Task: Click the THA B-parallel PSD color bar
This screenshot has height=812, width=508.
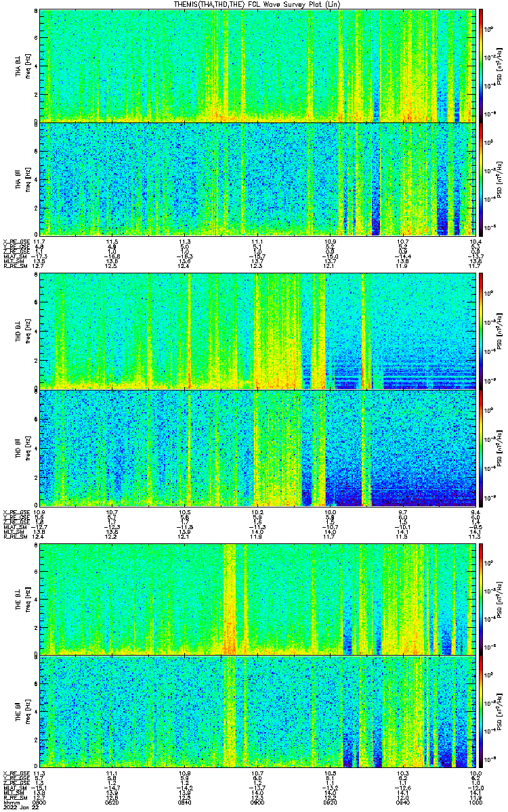Action: (x=482, y=179)
